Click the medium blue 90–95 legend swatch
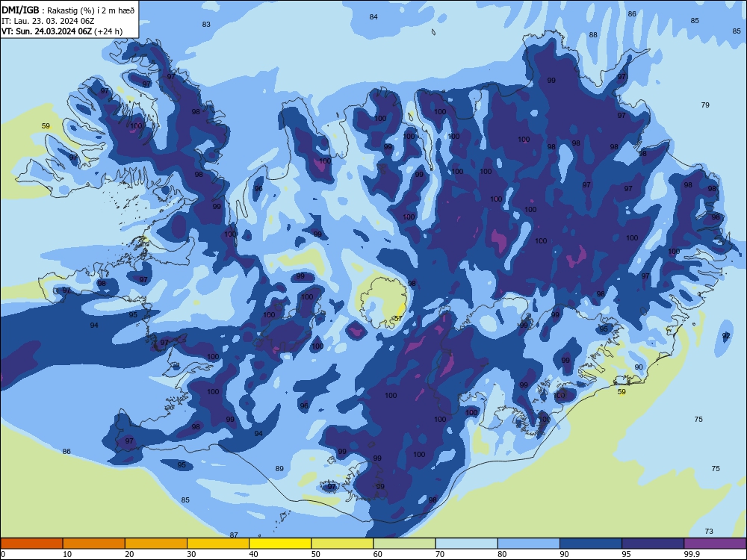This screenshot has width=747, height=560. coord(591,544)
